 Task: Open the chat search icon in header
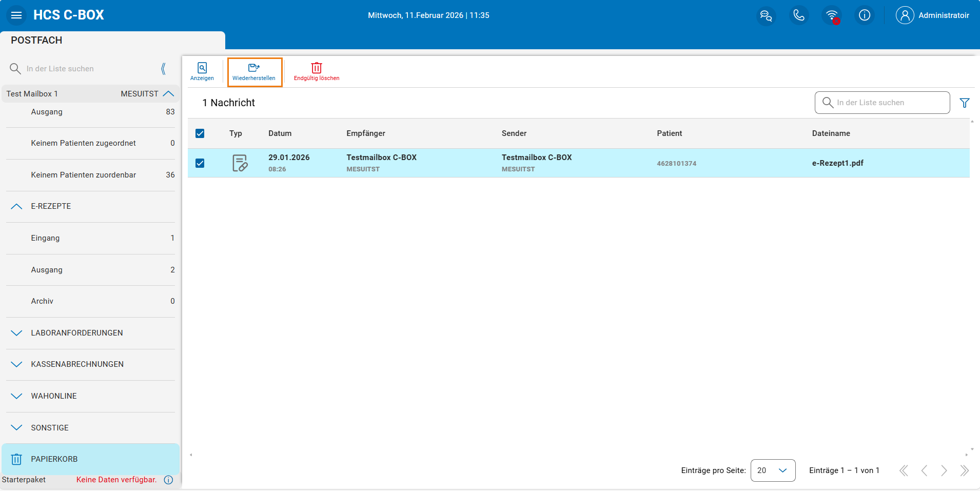coord(766,15)
